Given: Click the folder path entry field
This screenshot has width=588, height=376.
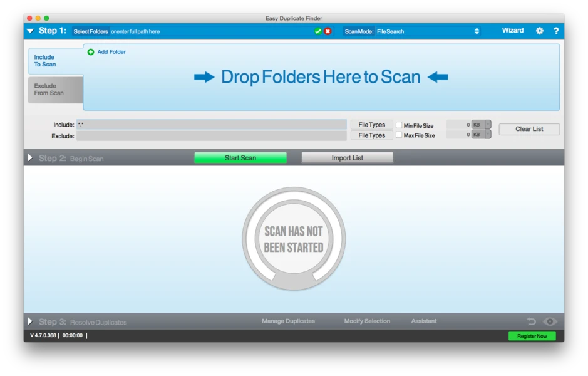Looking at the screenshot, I should point(211,31).
